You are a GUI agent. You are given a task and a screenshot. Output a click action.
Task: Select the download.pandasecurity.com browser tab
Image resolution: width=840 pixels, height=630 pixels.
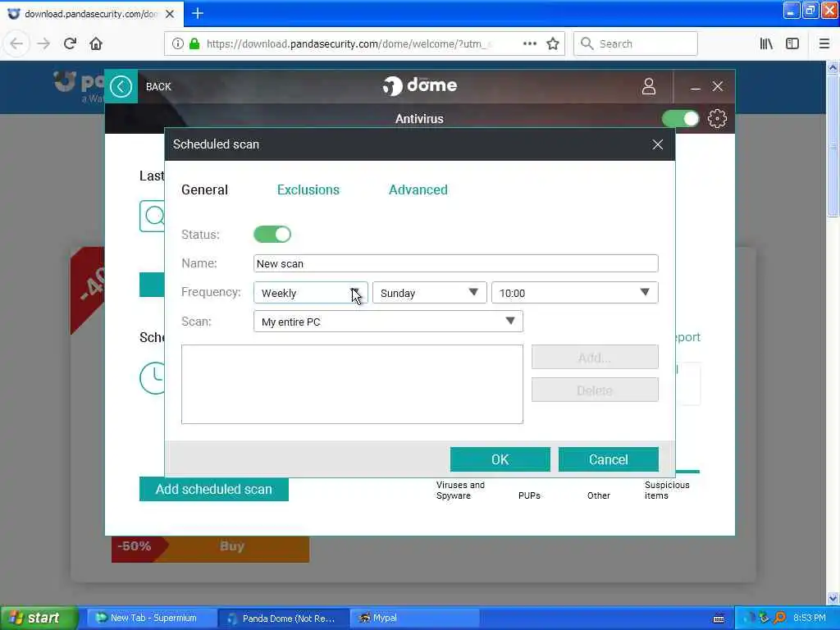(92, 14)
